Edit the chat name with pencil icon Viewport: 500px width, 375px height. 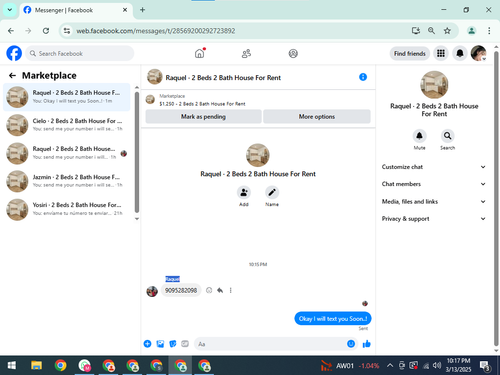(x=272, y=192)
